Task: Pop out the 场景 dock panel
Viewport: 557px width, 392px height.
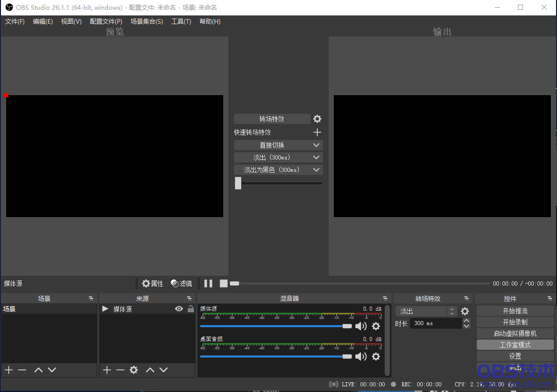Action: click(x=91, y=298)
